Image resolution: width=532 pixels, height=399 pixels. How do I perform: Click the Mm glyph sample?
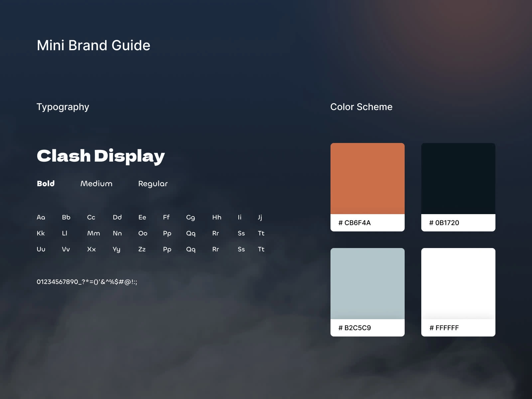pos(93,233)
